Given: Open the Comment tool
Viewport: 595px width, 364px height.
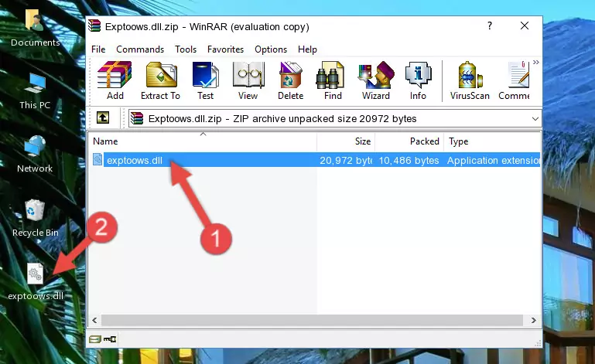Looking at the screenshot, I should [x=515, y=81].
